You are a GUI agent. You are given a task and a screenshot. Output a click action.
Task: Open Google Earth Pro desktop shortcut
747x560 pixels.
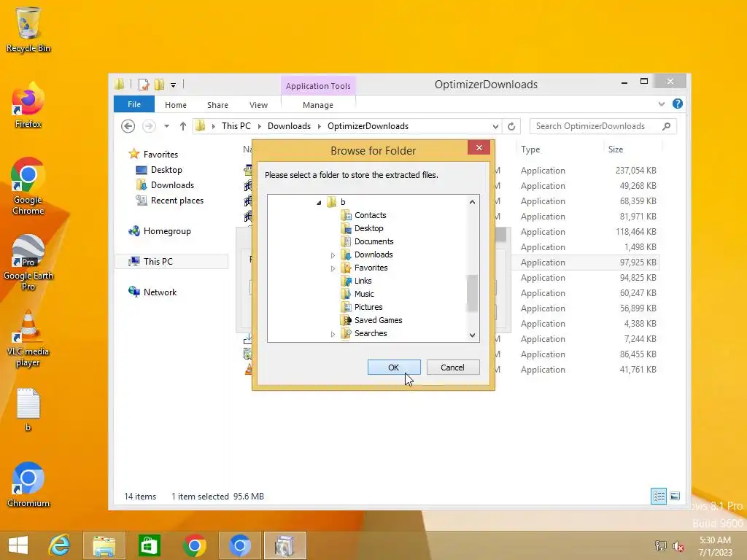click(28, 262)
